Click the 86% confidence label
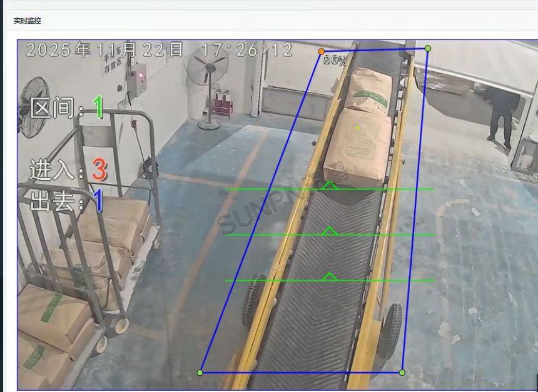Screen dimensions: 538x392 335,60
